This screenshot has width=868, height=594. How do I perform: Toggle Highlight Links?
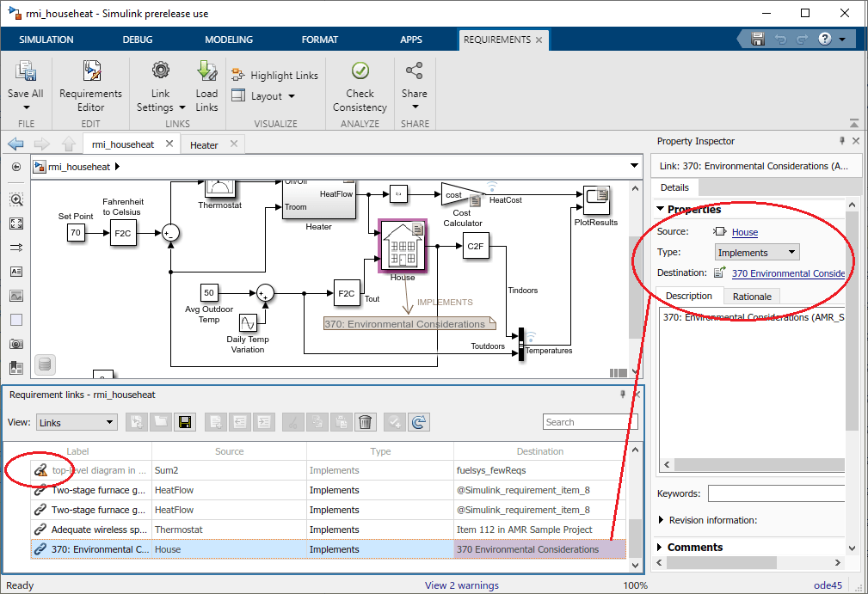point(274,76)
